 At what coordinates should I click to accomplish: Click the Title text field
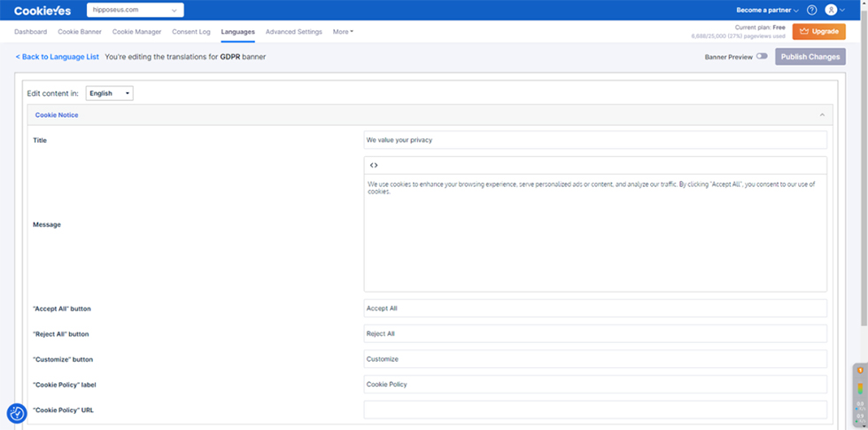click(594, 140)
